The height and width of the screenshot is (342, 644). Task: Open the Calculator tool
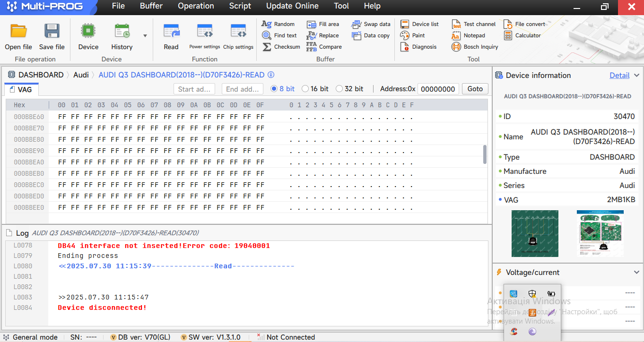tap(522, 35)
